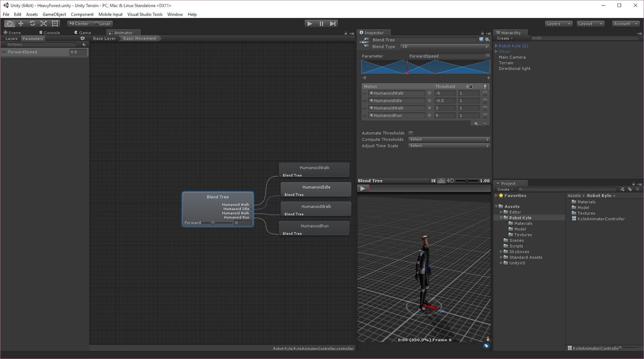
Task: Click the Step frame button
Action: point(332,24)
